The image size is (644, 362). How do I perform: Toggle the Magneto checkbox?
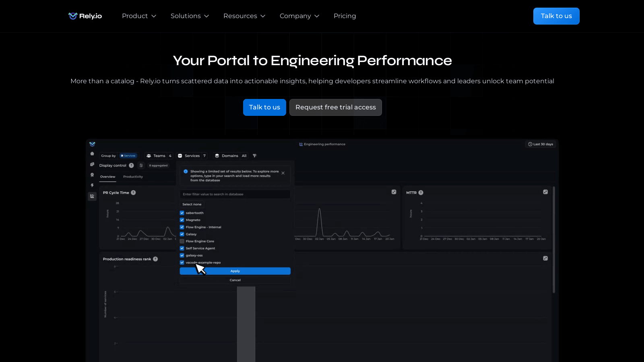[x=182, y=220]
